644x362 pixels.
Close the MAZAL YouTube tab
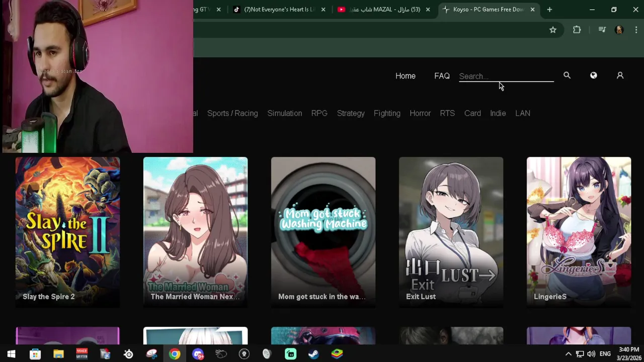428,10
